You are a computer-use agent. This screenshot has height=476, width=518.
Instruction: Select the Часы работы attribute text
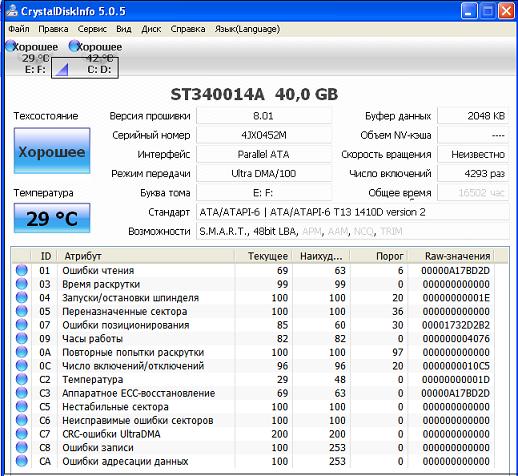[x=93, y=339]
